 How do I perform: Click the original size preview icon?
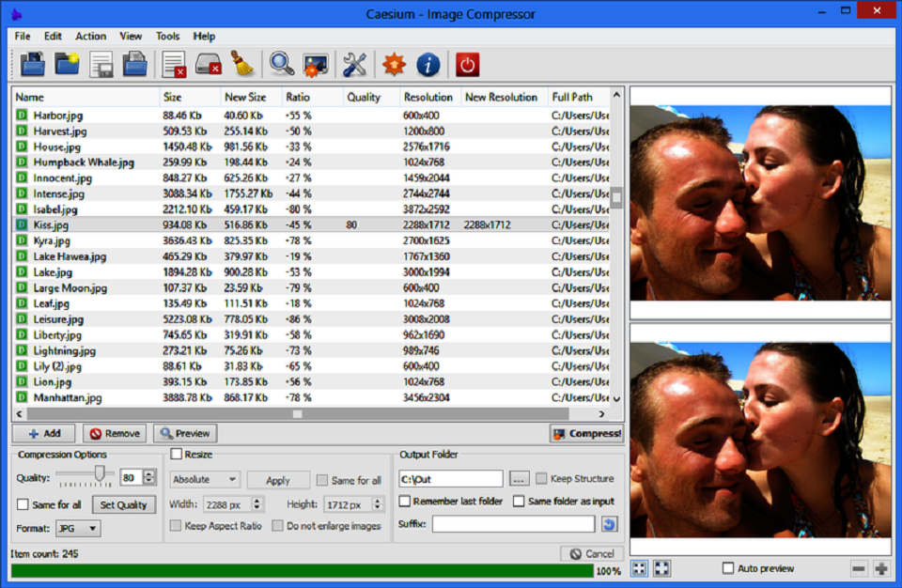click(661, 568)
